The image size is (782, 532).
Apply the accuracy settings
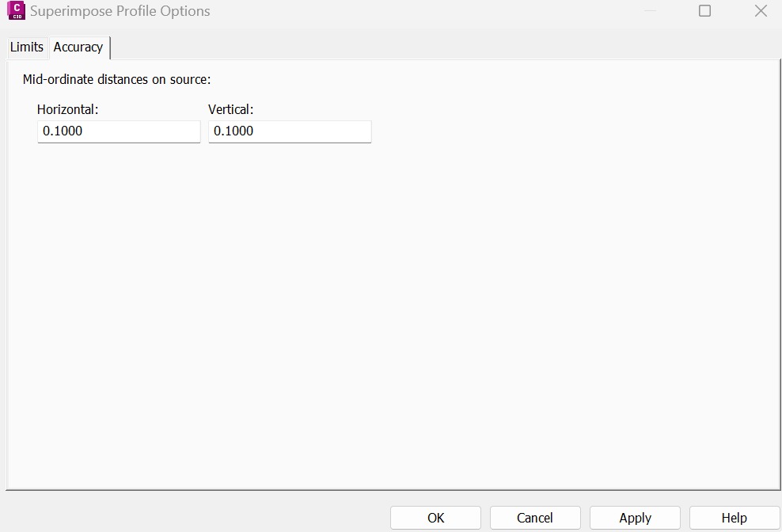click(635, 518)
